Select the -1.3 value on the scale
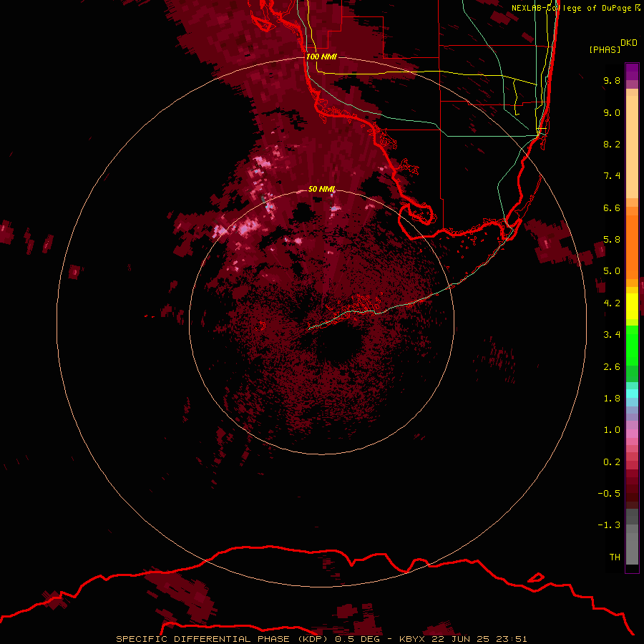This screenshot has width=644, height=644. 609,525
